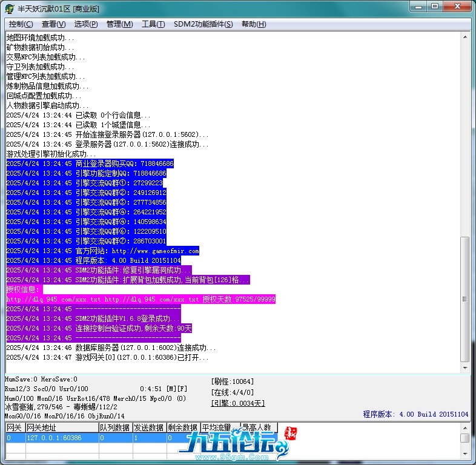This screenshot has height=465, width=476.
Task: Click the 剩余天数:90天 log line
Action: click(99, 328)
